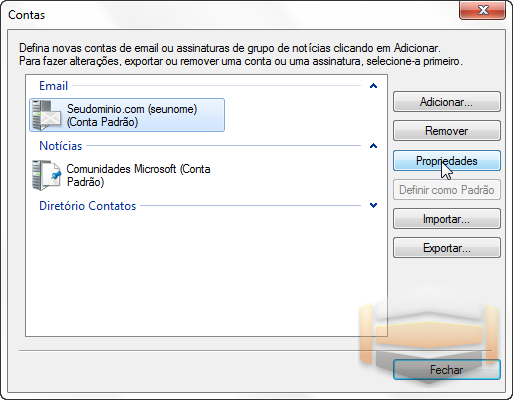Expand the Diretório Contatos section chevron

(373, 205)
